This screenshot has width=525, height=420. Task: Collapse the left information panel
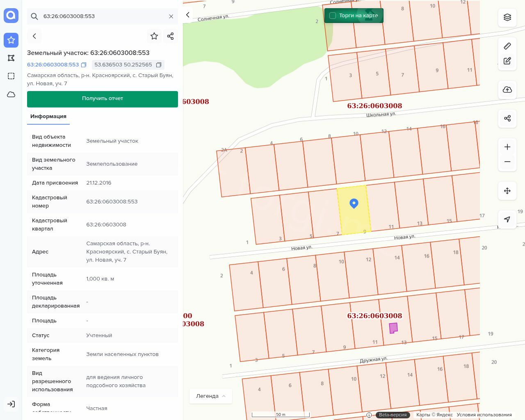[188, 15]
